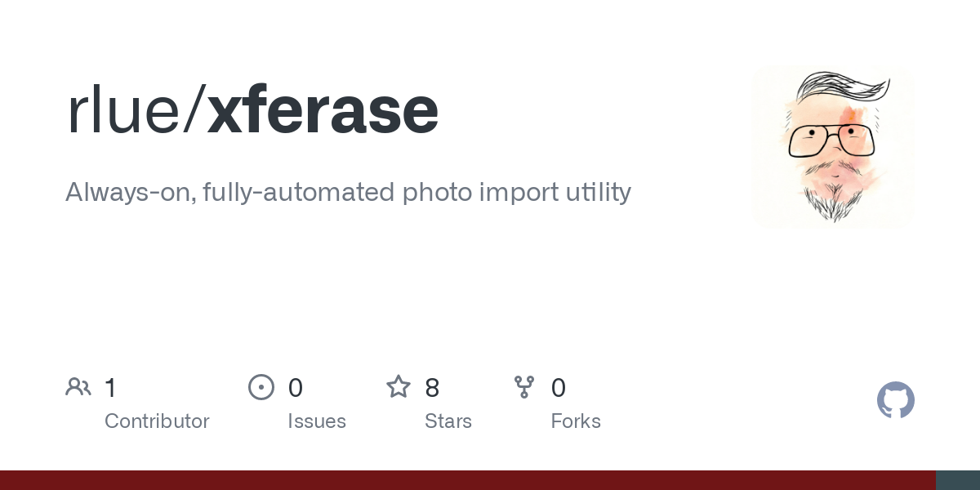The image size is (980, 490).
Task: Click the Issues circle-dot icon
Action: tap(261, 387)
